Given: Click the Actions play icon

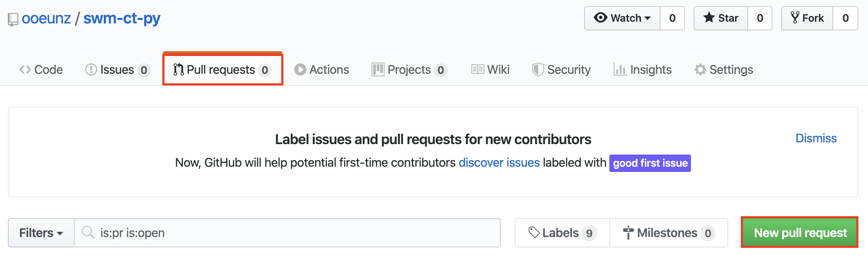Looking at the screenshot, I should 300,70.
